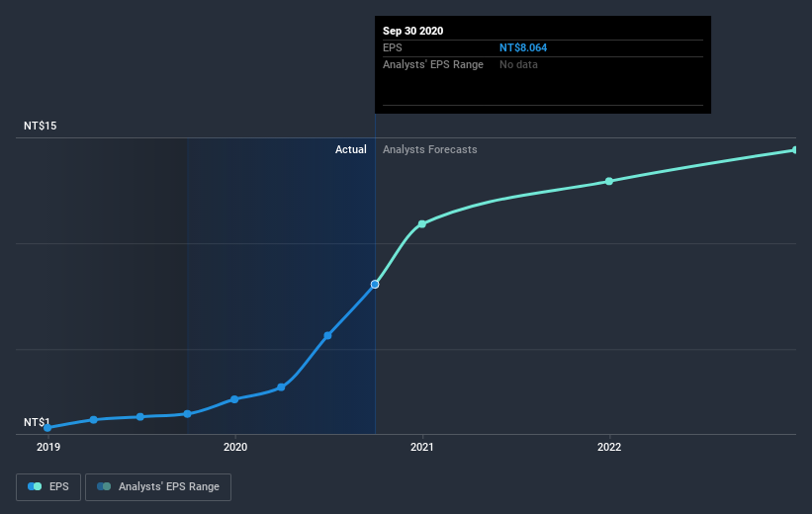This screenshot has height=514, width=812.
Task: Click the Analysts Forecasts section label
Action: (x=430, y=150)
